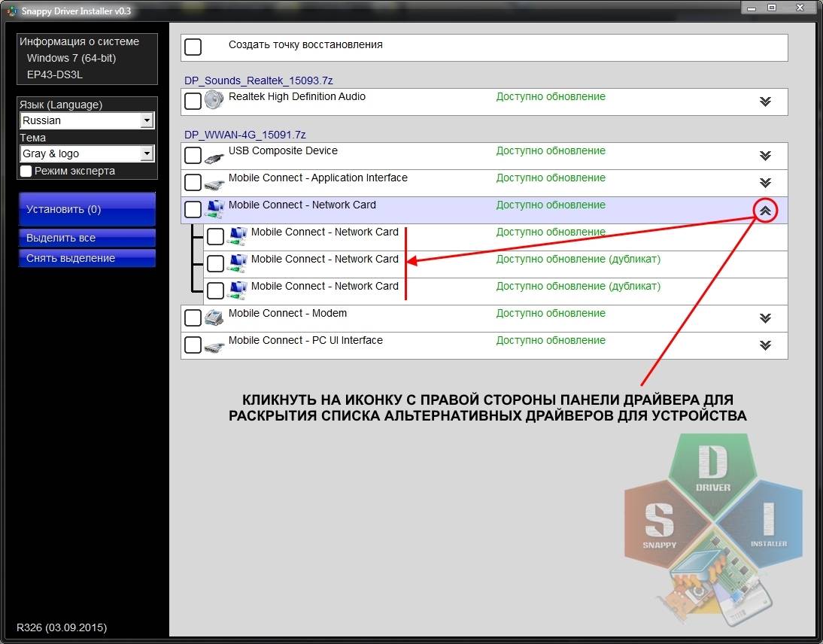Expand alternatives for Mobile Connect - Application Interface
Image resolution: width=823 pixels, height=644 pixels.
[x=765, y=182]
